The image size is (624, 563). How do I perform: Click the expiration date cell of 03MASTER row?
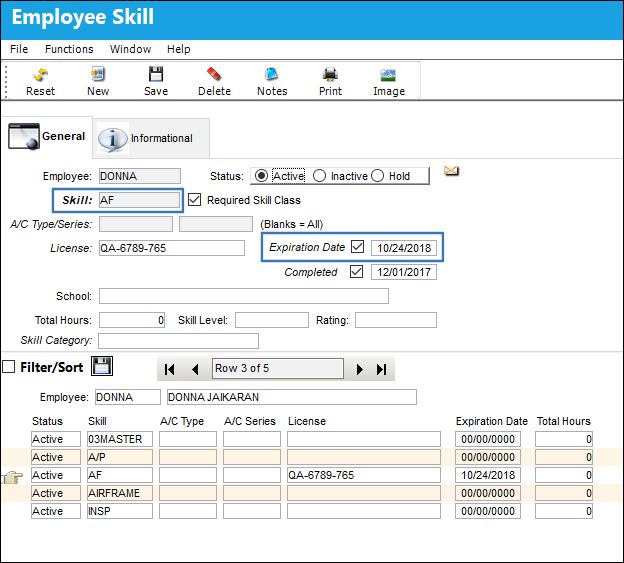click(488, 439)
